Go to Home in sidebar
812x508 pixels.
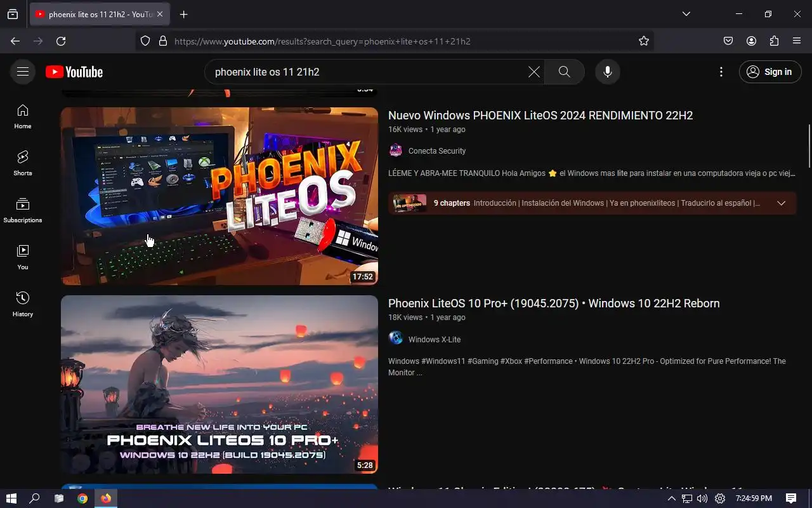23,117
